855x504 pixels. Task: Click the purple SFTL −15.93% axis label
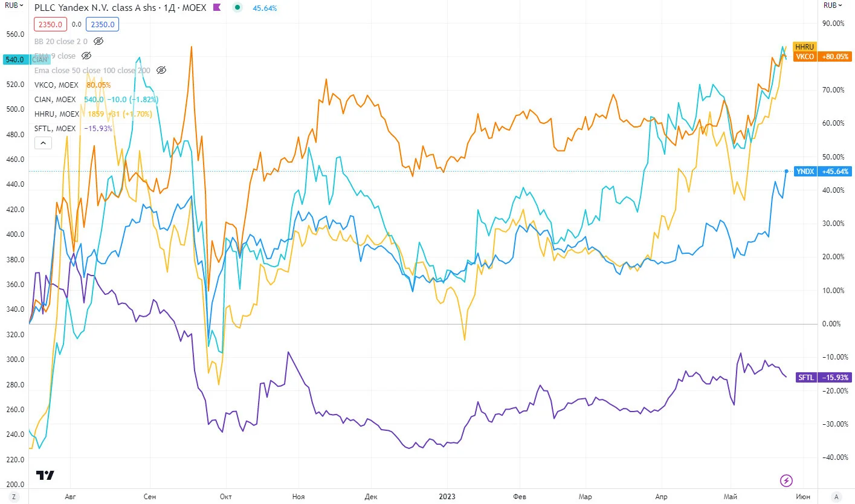824,377
